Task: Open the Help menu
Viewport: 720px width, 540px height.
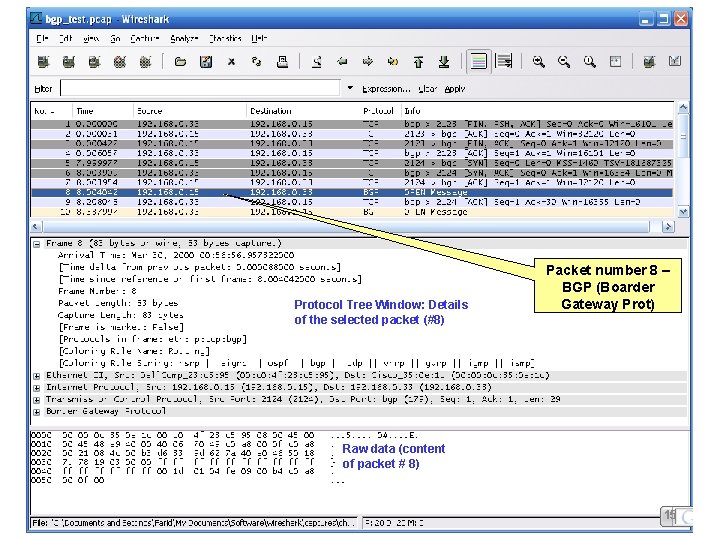Action: click(x=259, y=39)
